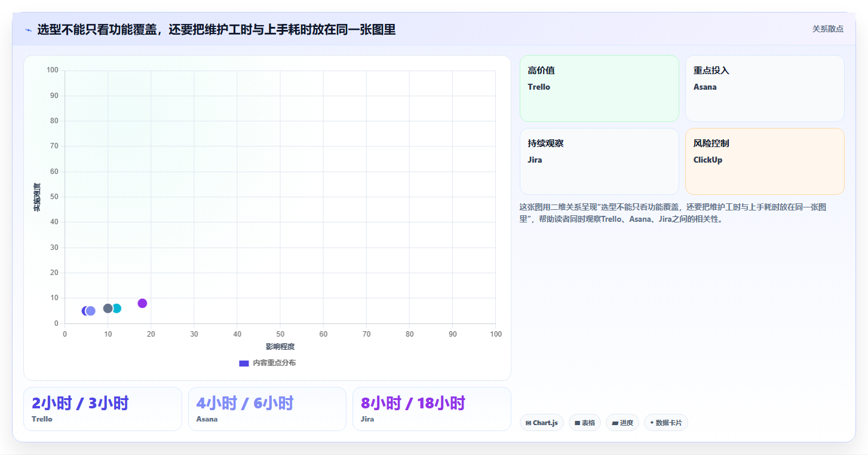868x455 pixels.
Task: Open the 持续观察 Jira quadrant card
Action: [x=599, y=161]
